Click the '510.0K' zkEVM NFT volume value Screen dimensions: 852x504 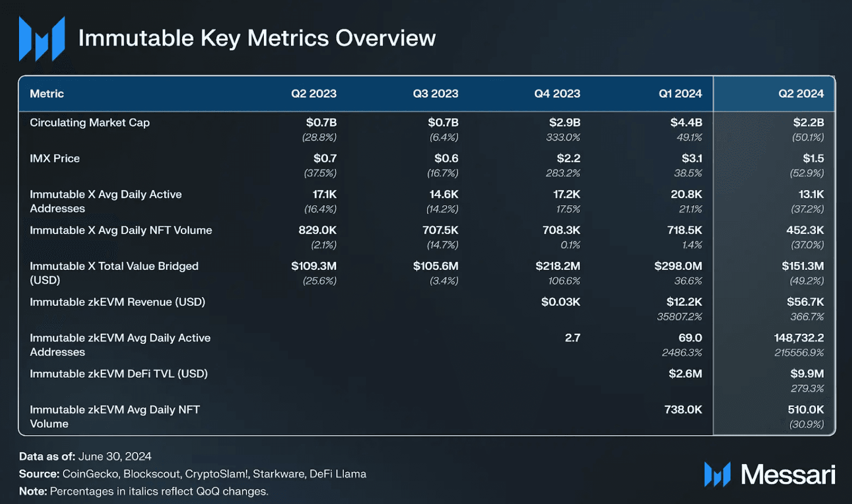806,410
